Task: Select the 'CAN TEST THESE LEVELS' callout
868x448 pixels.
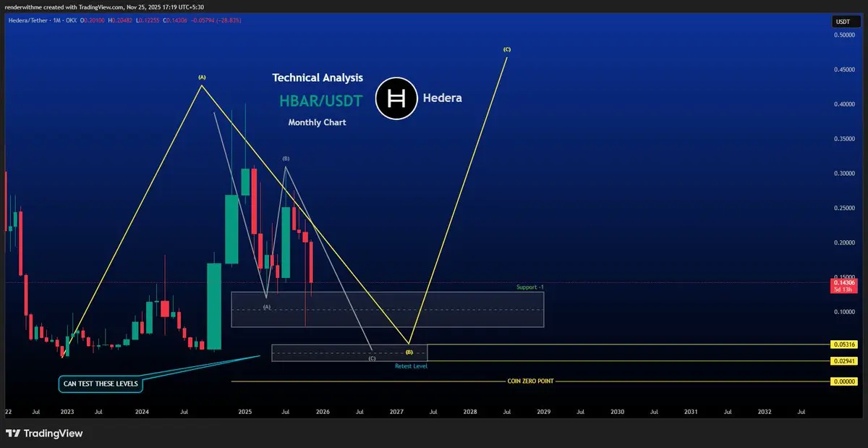Action: 101,384
